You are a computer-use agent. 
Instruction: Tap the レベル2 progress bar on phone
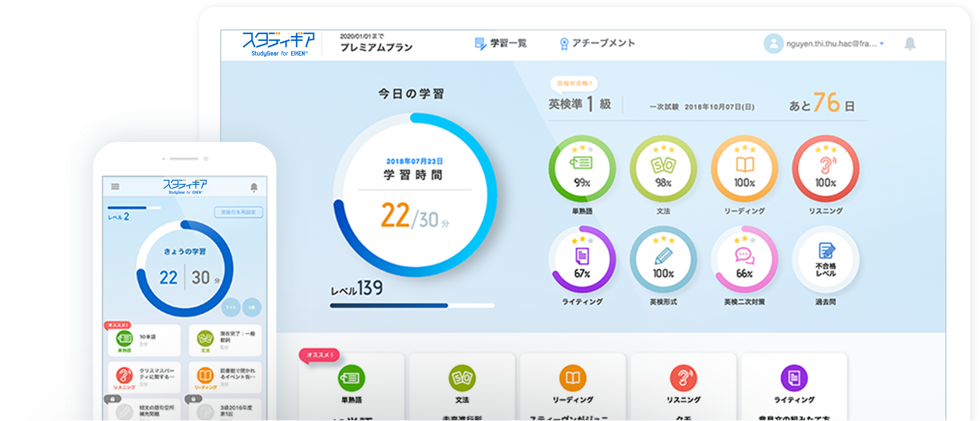point(134,208)
